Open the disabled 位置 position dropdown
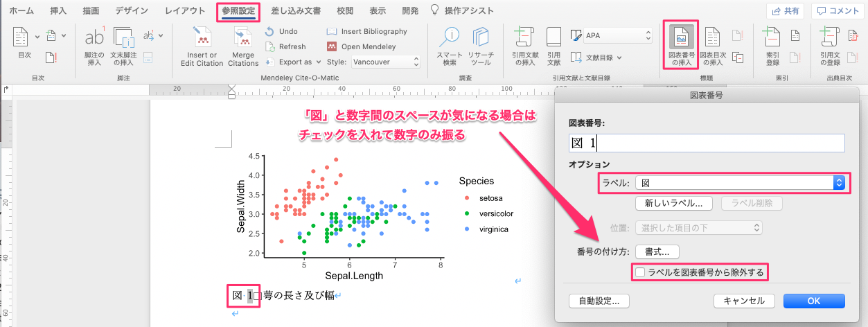Viewport: 868px width, 327px height. (x=699, y=227)
